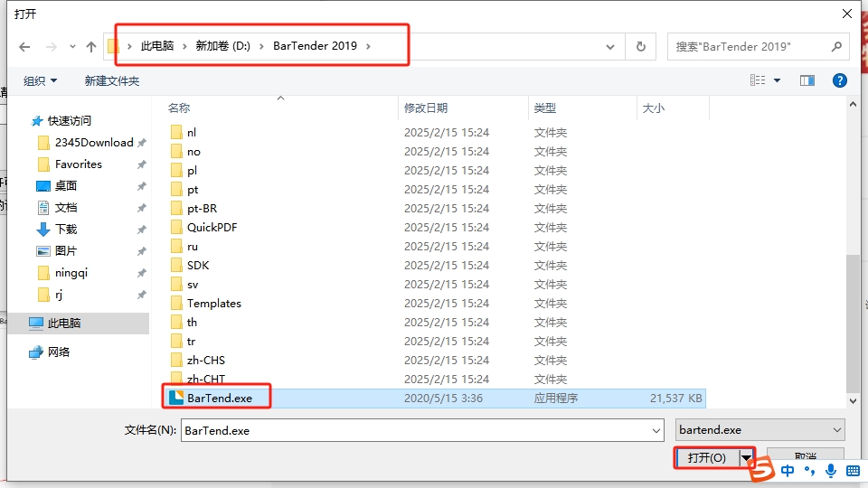Select the tr folder

[x=191, y=342]
